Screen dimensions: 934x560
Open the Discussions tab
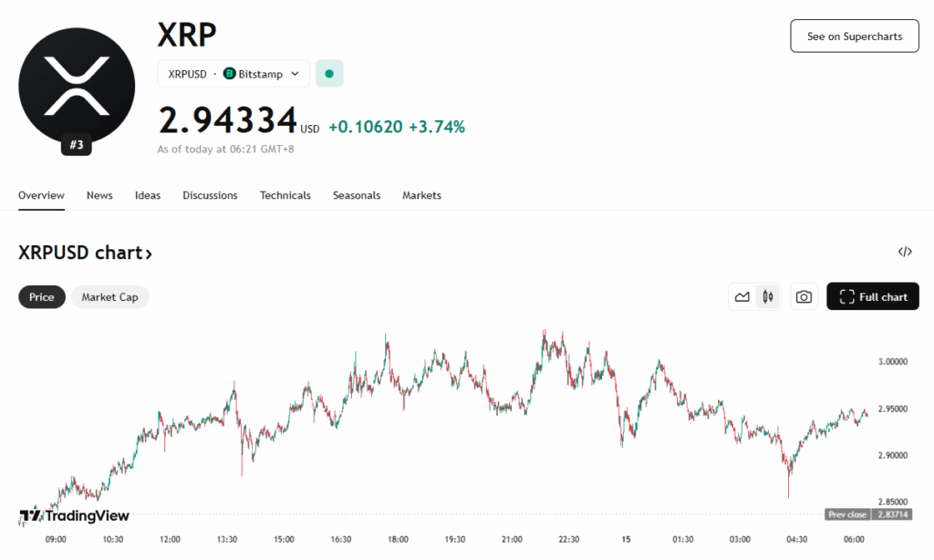point(211,195)
